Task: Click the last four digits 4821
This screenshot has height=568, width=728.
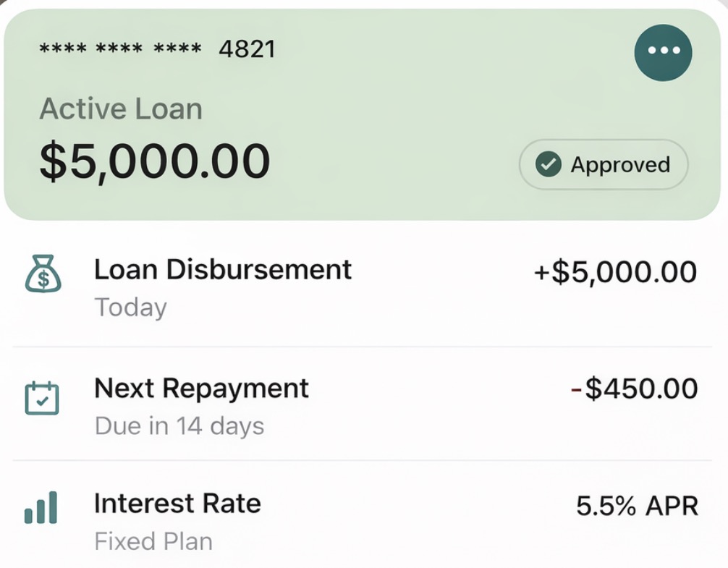Action: coord(247,48)
